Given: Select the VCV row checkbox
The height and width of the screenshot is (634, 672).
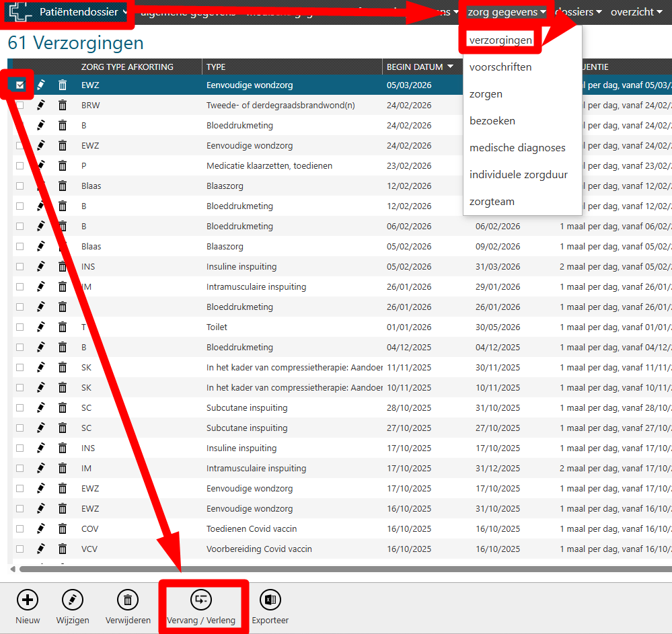Looking at the screenshot, I should point(20,549).
